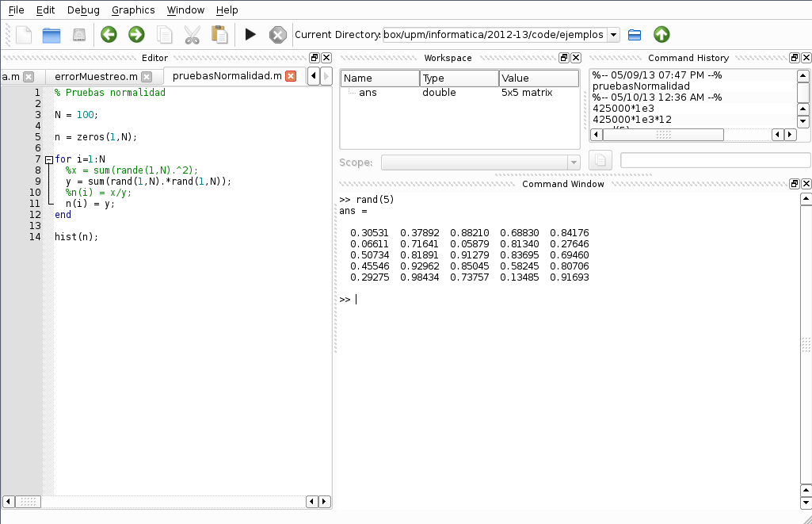
Task: Collapse the for loop at line 7
Action: click(49, 159)
